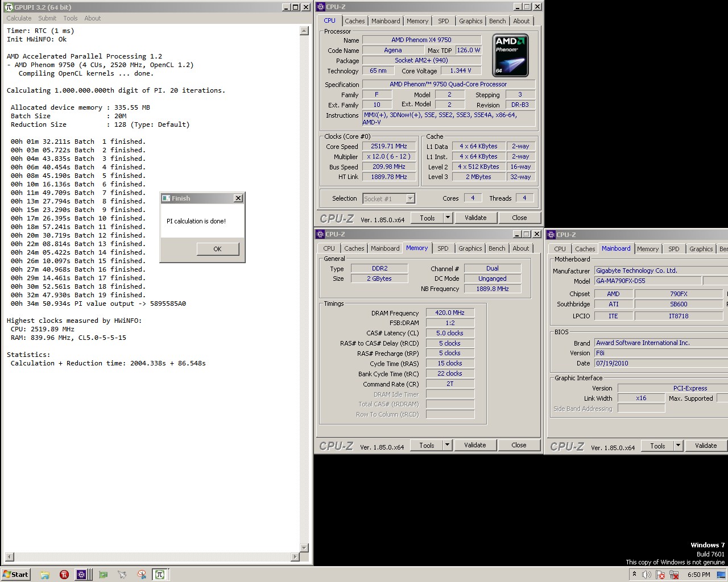Open the Socket #1 selection dropdown
728x582 pixels.
pyautogui.click(x=410, y=198)
